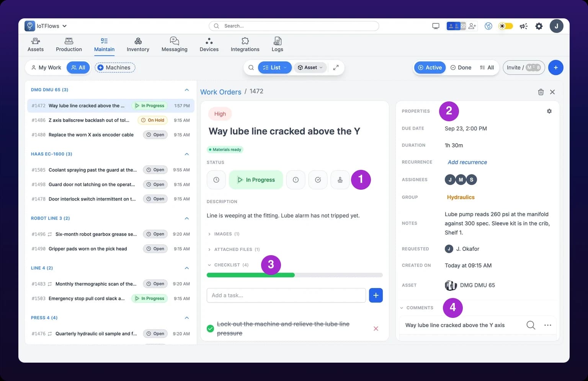The height and width of the screenshot is (381, 588).
Task: Expand the Attached Files section
Action: (234, 249)
